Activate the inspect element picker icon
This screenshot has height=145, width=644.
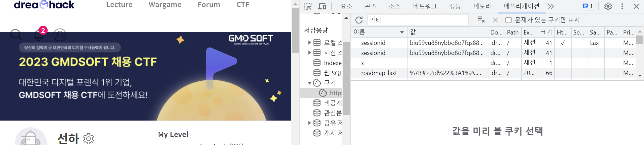coord(308,6)
